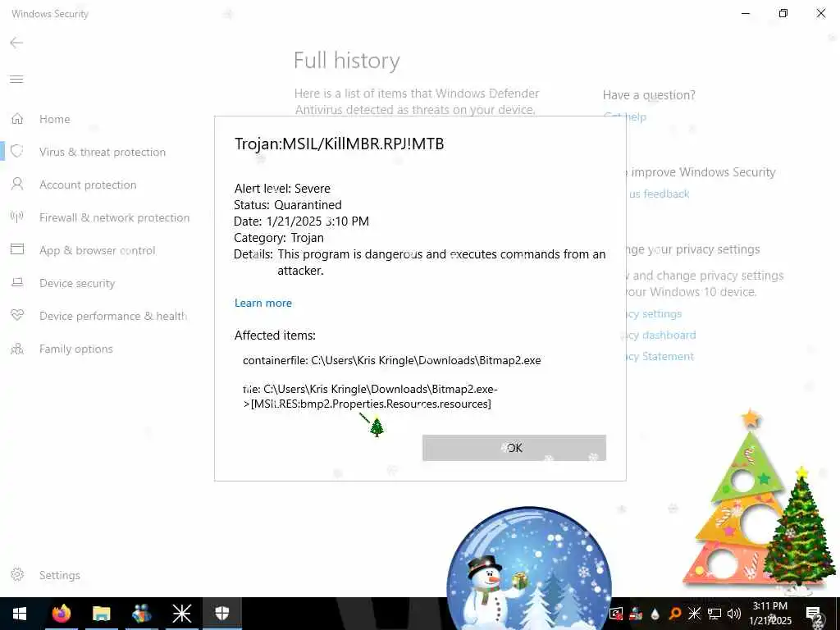Open the hamburger navigation menu

pos(16,80)
